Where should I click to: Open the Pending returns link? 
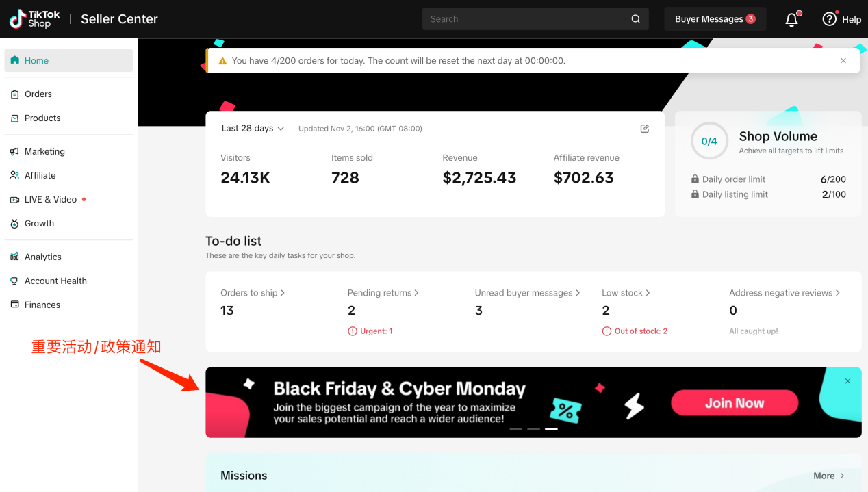tap(383, 293)
